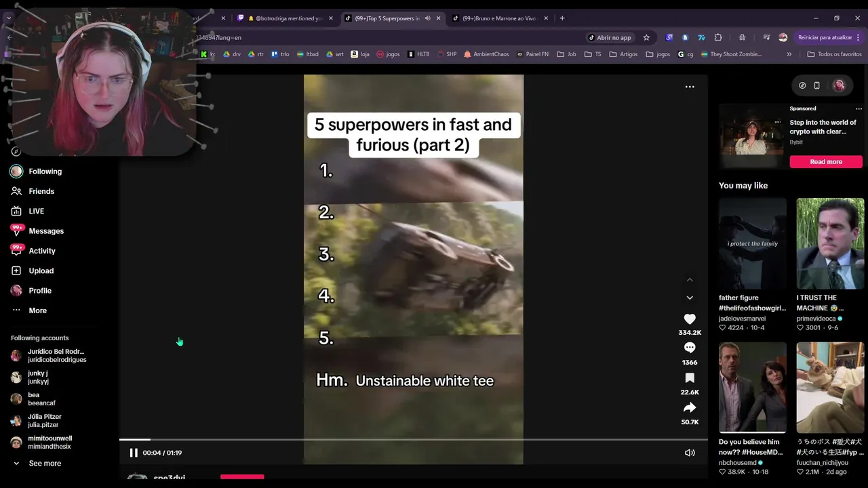Open the Painel FN bookmark

click(x=532, y=54)
